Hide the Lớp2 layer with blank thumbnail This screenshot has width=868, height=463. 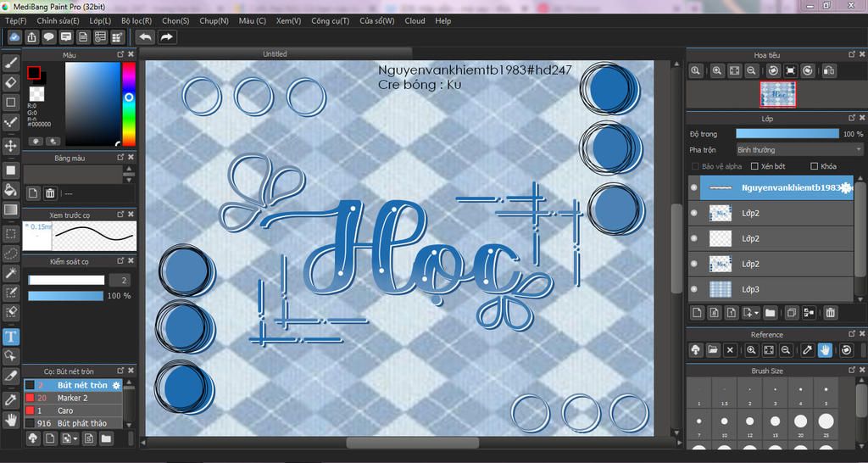693,238
